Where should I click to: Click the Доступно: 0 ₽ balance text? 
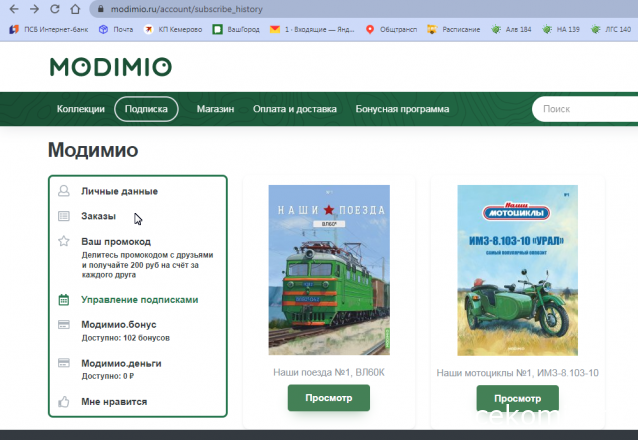tap(108, 376)
